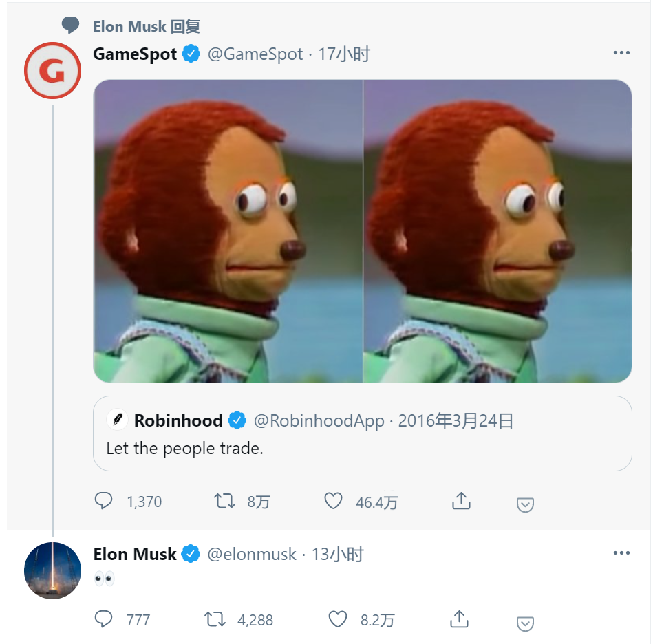Open the left monkey puppet image

tap(228, 231)
